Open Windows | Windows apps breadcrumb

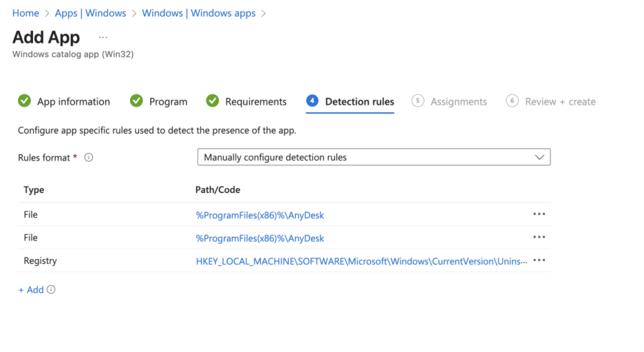[x=198, y=13]
